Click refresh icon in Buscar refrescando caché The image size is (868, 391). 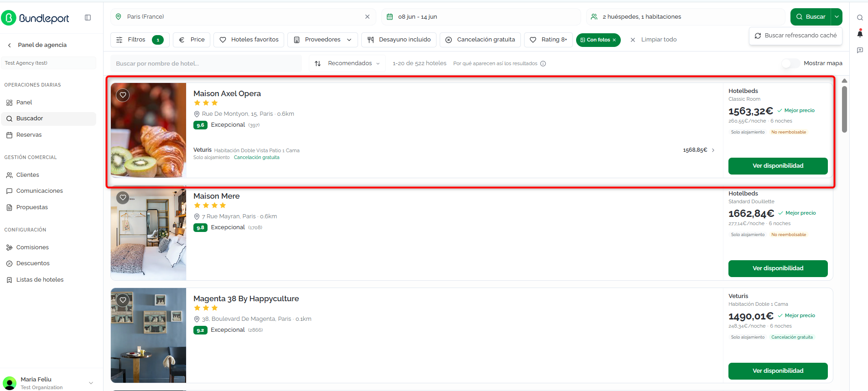pos(758,36)
